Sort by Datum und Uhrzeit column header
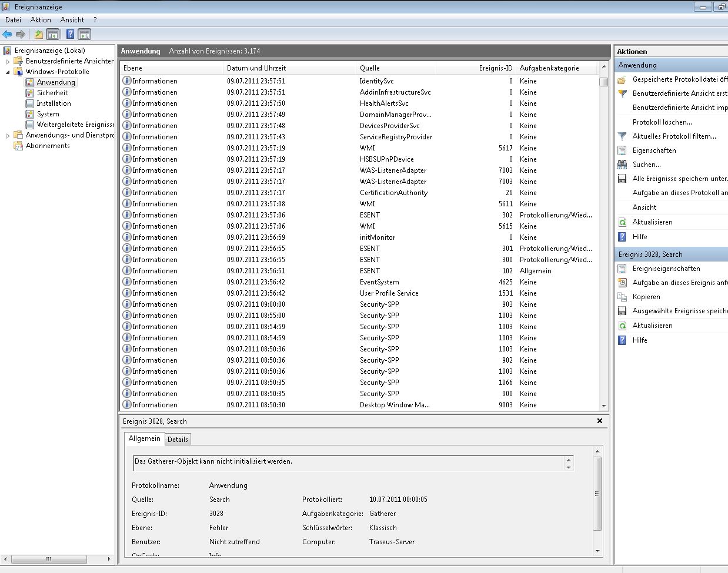Screen dimensions: 728x573 [290, 68]
